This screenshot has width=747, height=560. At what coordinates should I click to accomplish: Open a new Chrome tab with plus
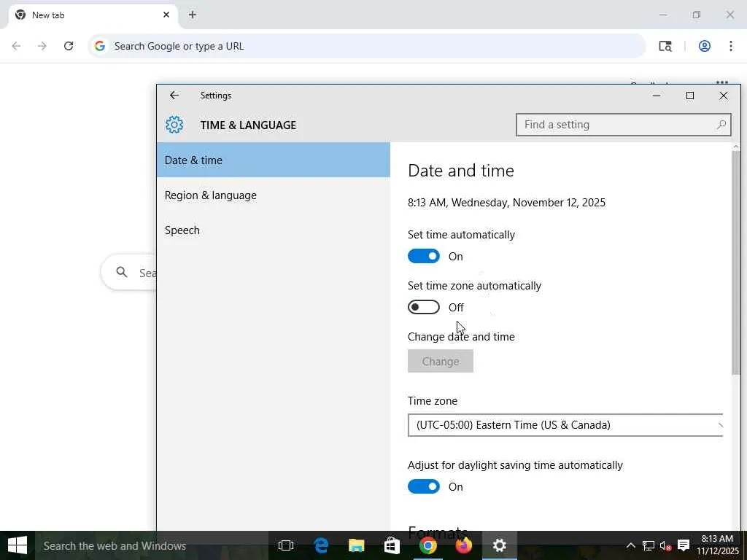click(x=193, y=15)
